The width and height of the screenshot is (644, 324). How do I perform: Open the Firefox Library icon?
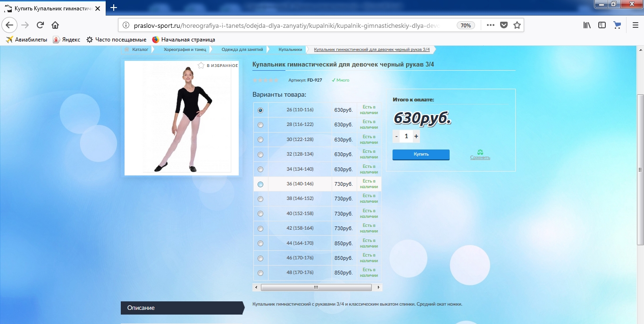(586, 25)
